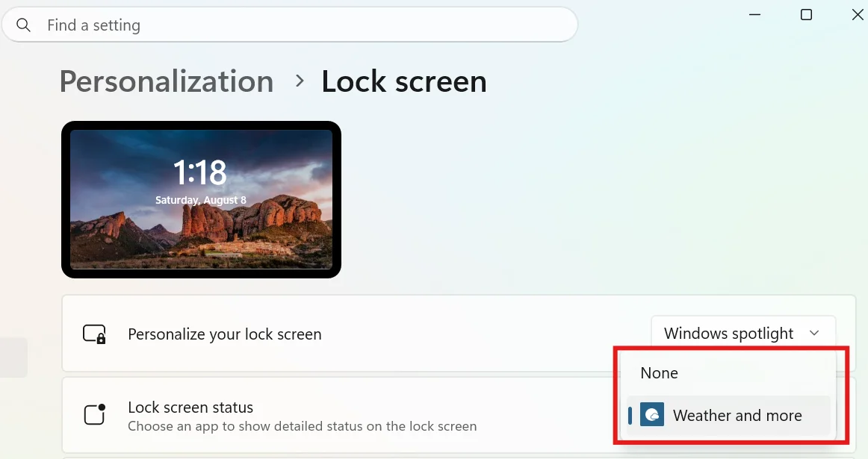Click the Lock screen heading
Screen dimensions: 868x459
404,81
